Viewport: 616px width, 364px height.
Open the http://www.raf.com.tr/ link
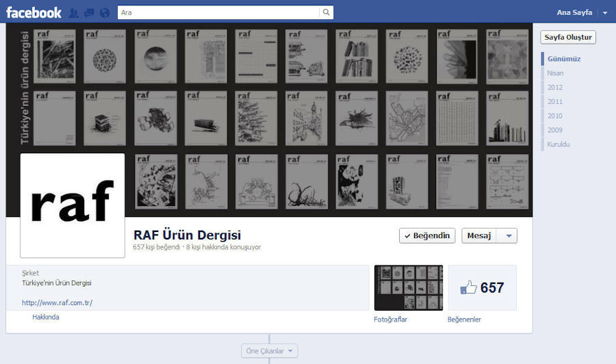(57, 302)
